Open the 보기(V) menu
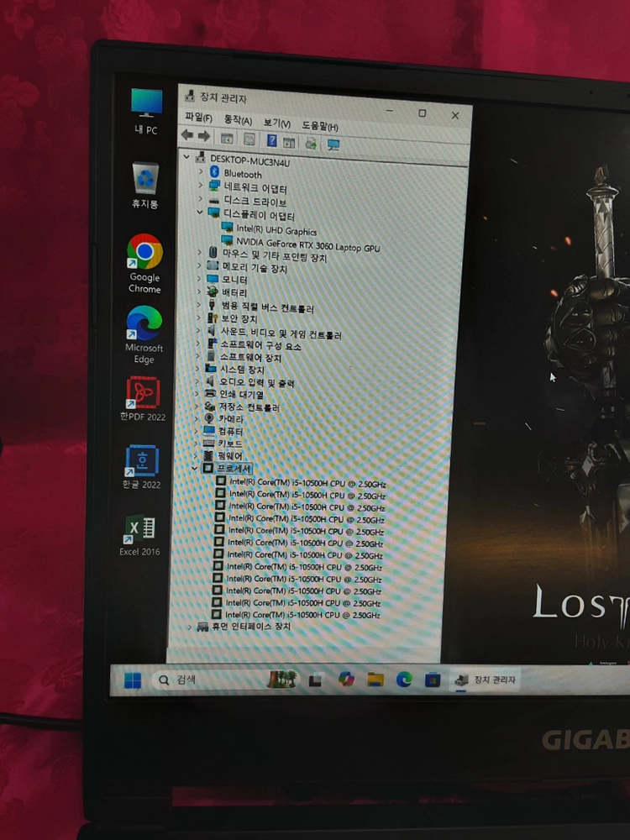630x840 pixels. click(x=276, y=123)
